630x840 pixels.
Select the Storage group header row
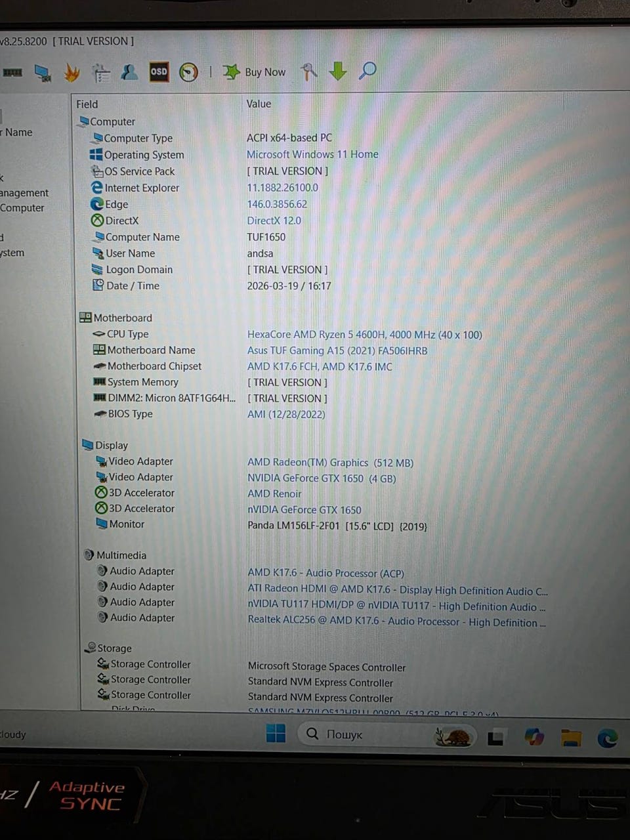click(x=108, y=648)
